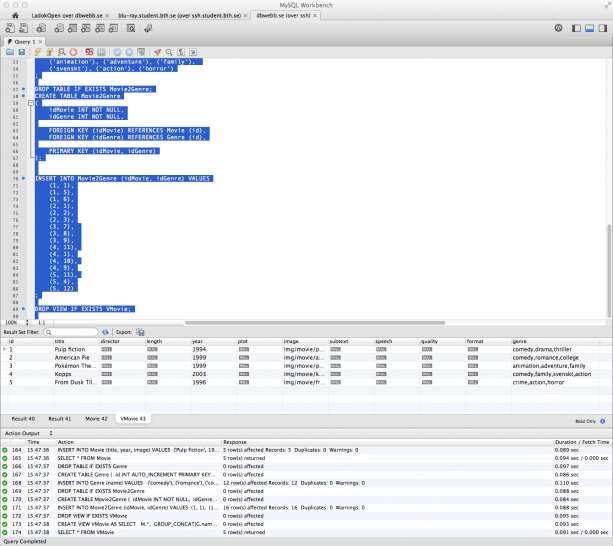The height and width of the screenshot is (546, 613).
Task: Toggle continue-on-error execution icon
Action: point(90,52)
